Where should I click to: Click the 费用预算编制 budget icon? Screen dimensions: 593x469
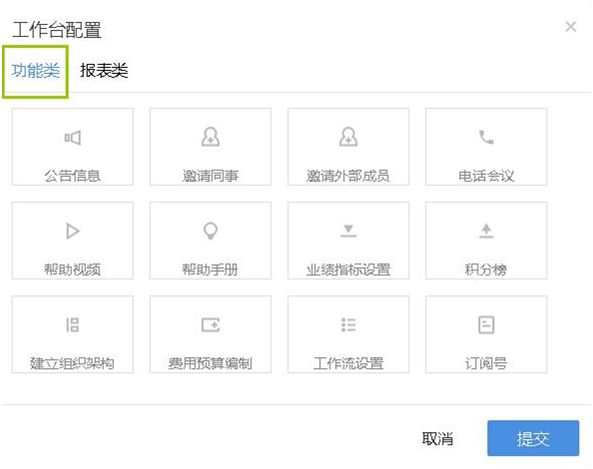210,325
